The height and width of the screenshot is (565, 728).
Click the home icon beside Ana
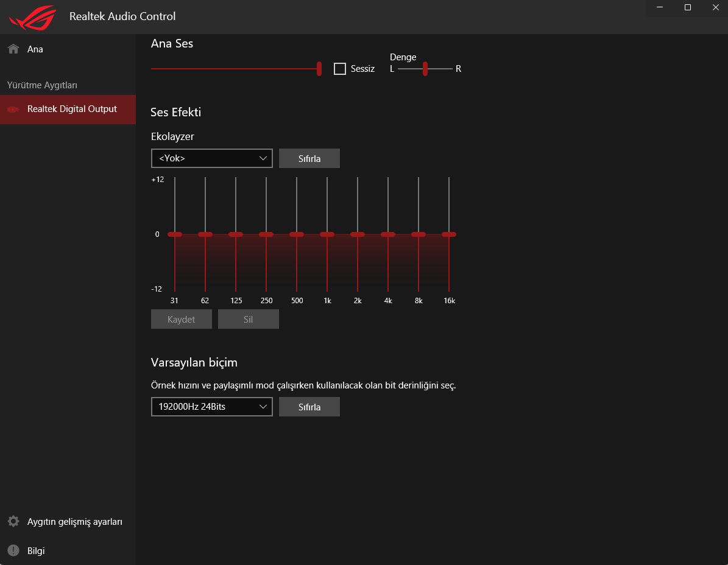coord(13,49)
